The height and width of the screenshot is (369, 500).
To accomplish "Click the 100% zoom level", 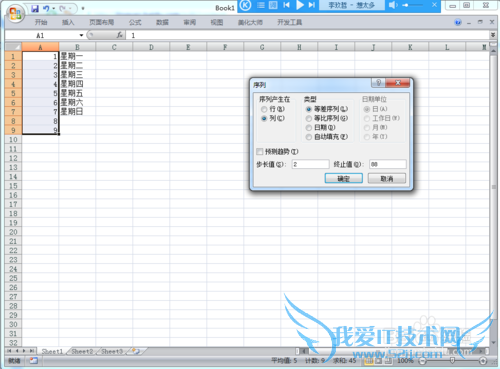I will (405, 361).
